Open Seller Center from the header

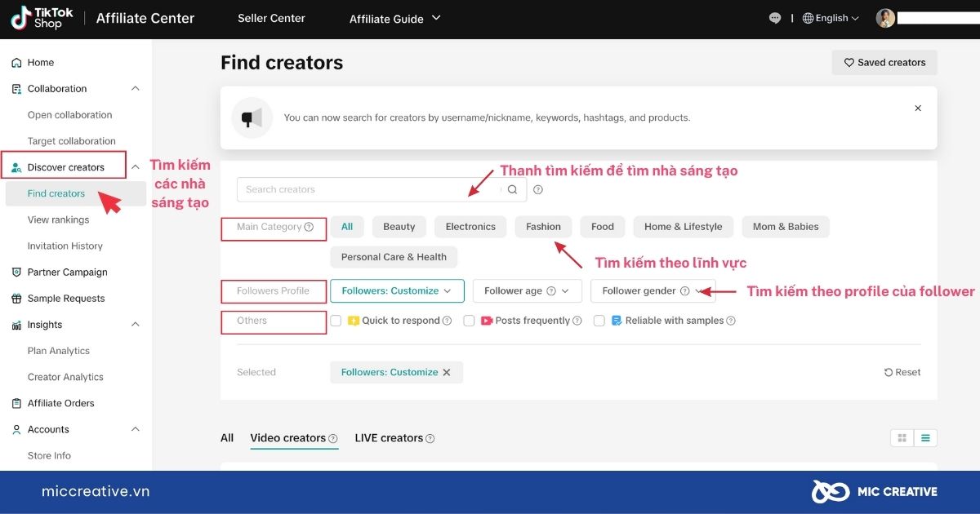click(271, 18)
